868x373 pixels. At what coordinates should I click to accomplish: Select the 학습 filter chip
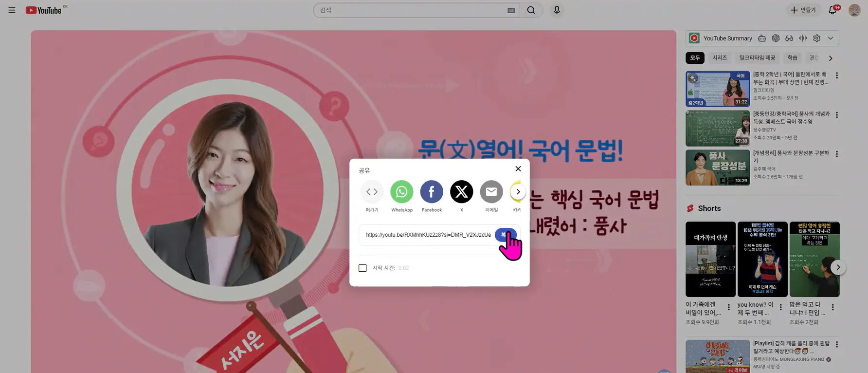[793, 58]
